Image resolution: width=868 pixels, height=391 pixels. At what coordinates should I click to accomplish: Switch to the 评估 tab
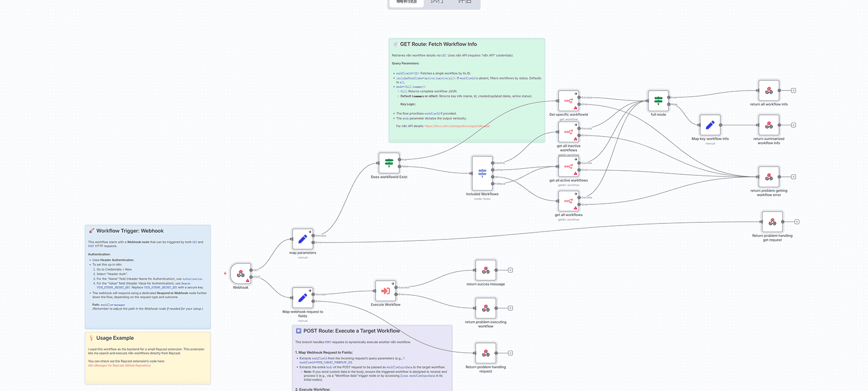(x=464, y=2)
